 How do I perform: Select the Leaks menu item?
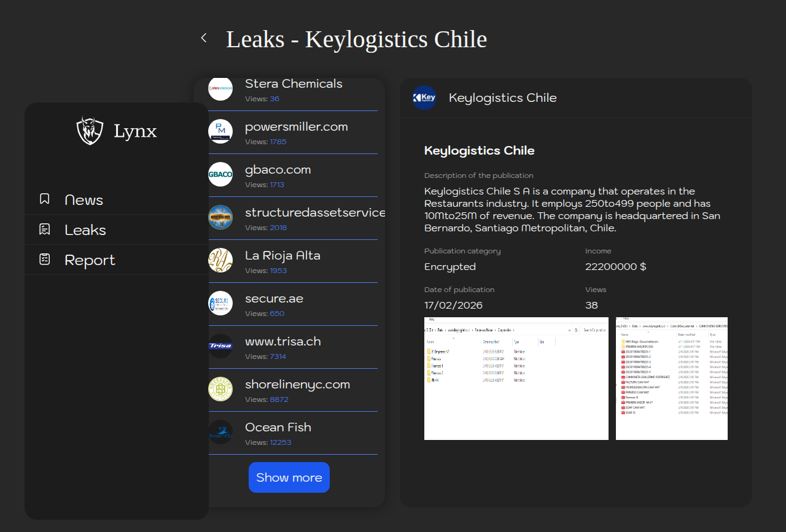(85, 230)
